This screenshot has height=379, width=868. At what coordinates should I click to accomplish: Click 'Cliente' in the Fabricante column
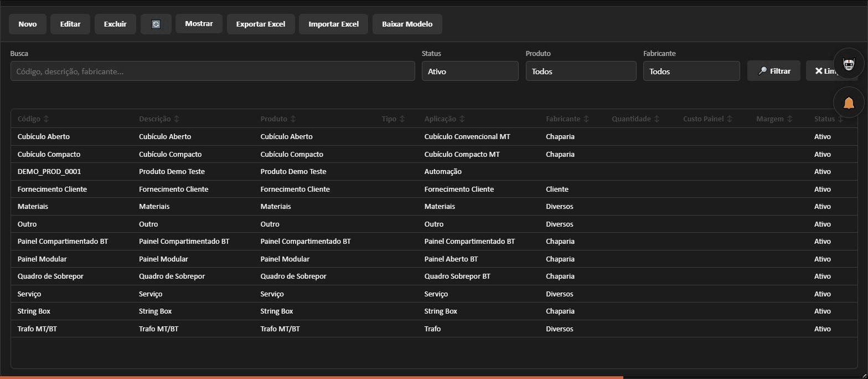(x=557, y=189)
